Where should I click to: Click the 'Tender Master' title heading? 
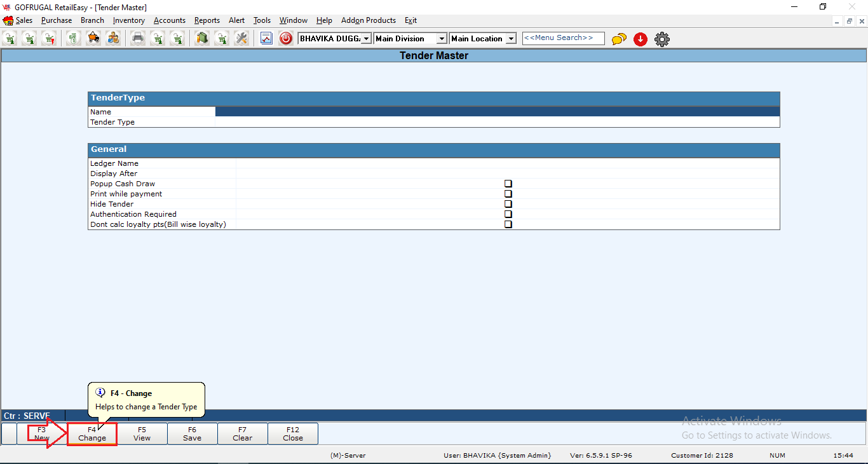[x=434, y=56]
